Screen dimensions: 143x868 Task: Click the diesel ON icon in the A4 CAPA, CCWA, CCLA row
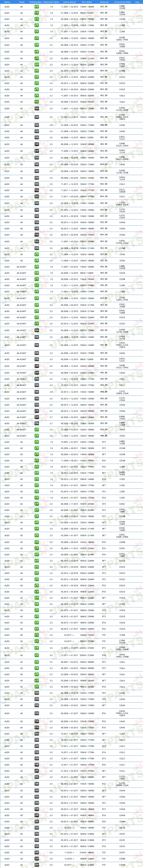point(37,241)
